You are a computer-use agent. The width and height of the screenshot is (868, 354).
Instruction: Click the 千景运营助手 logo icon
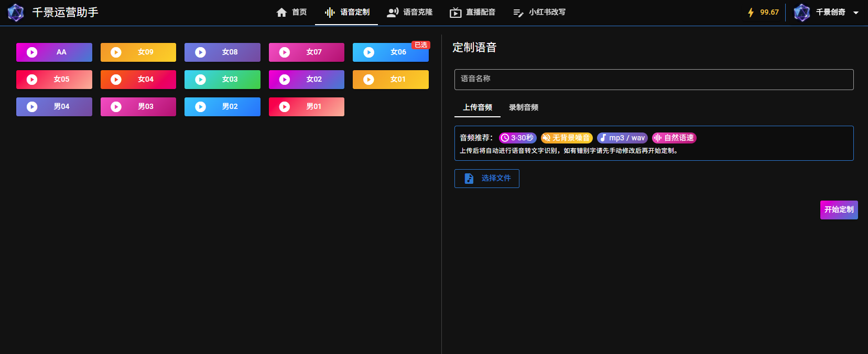(16, 13)
